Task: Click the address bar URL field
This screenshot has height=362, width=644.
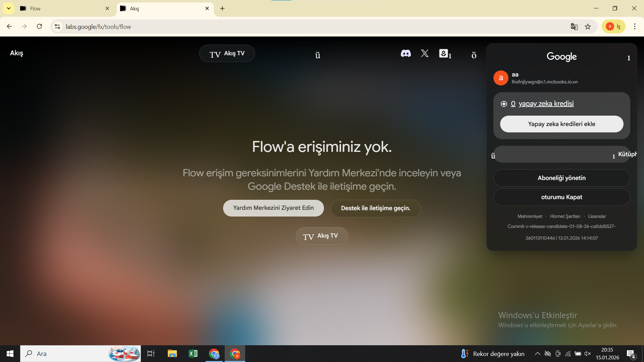Action: click(315, 26)
